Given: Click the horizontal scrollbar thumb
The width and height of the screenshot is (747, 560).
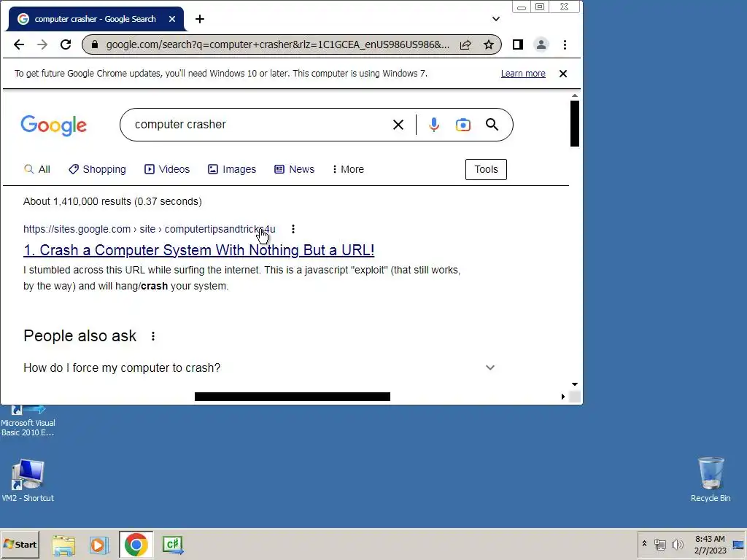Looking at the screenshot, I should click(x=293, y=397).
